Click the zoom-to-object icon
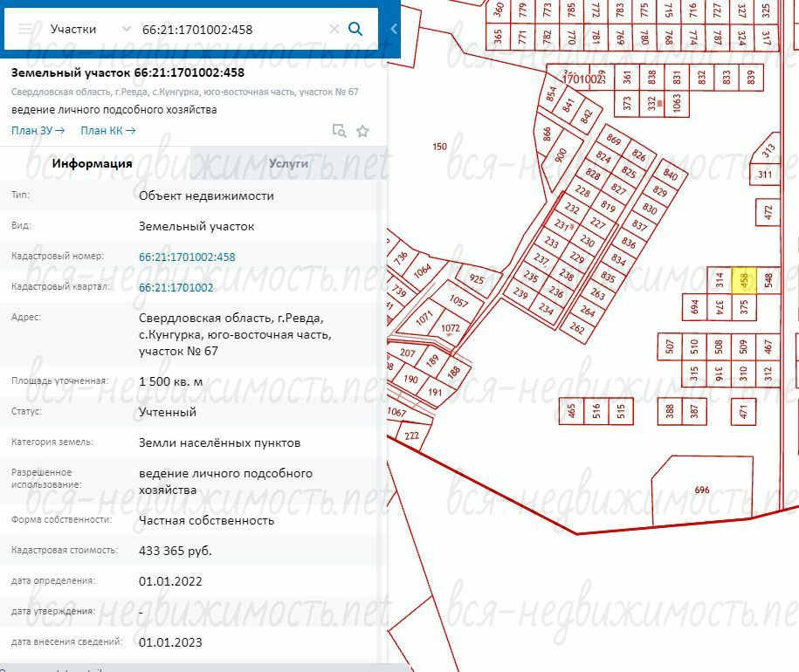Viewport: 799px width, 672px height. [x=339, y=131]
